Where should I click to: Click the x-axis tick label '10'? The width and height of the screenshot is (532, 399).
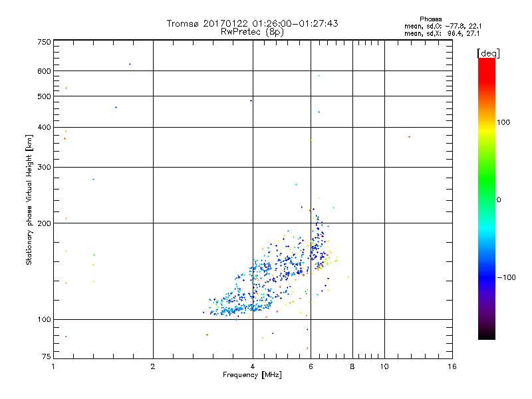(384, 366)
